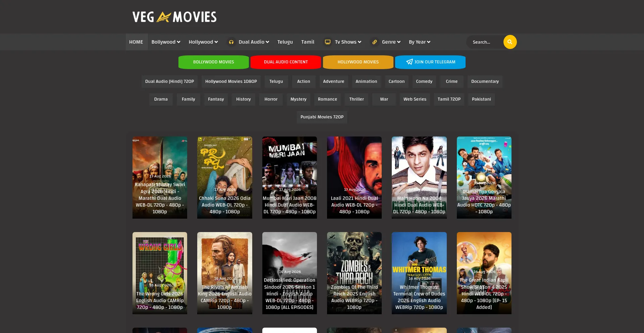
Task: Click the headphones icon beside Dual Audio
Action: 231,42
